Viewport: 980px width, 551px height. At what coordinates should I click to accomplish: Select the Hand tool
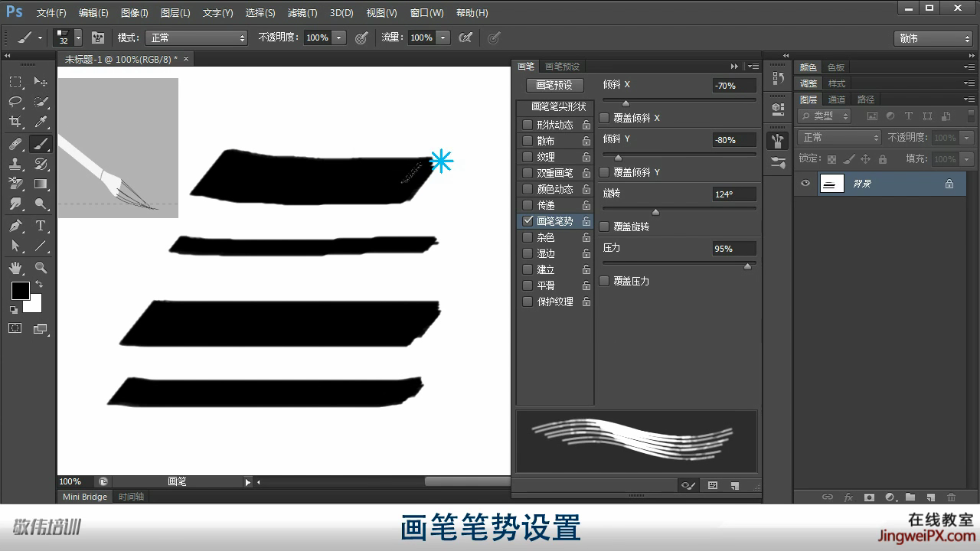16,268
